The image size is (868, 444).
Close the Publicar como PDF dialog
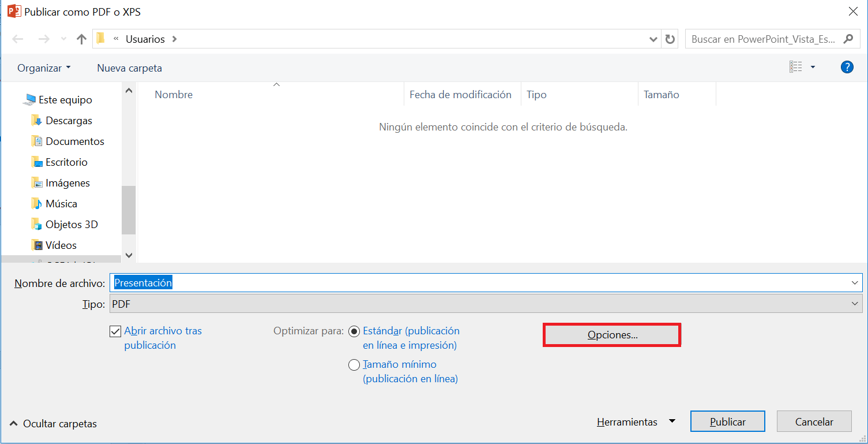pos(853,11)
